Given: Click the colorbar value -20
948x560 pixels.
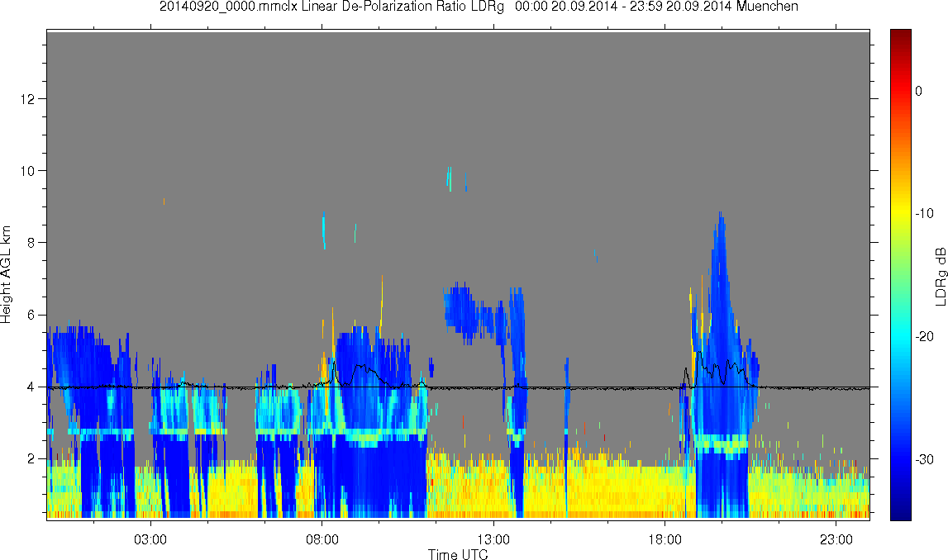Looking at the screenshot, I should tap(924, 336).
